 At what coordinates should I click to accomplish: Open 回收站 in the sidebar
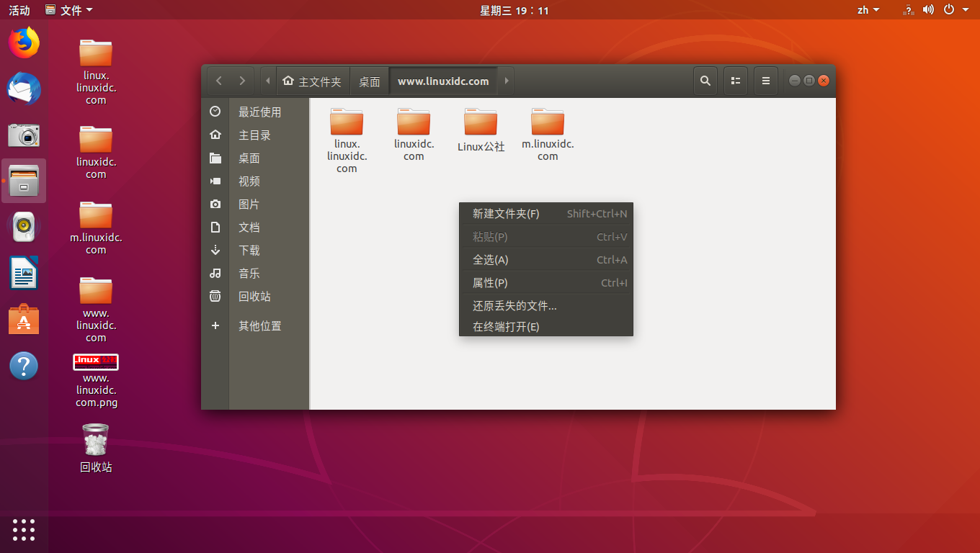[255, 296]
